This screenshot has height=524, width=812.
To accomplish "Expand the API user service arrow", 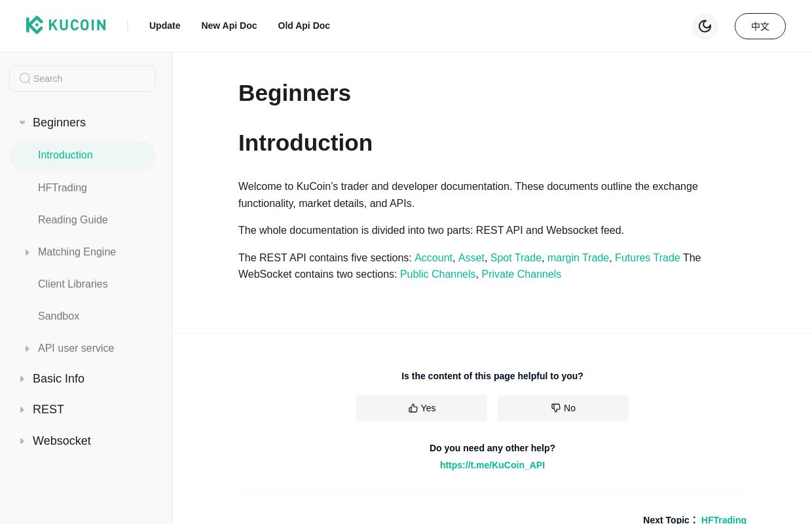I will click(x=28, y=348).
